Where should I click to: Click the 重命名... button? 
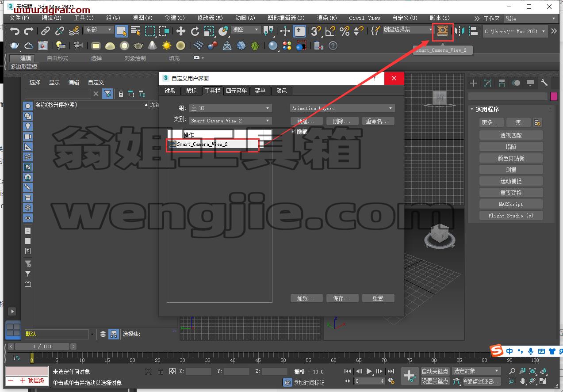click(378, 121)
